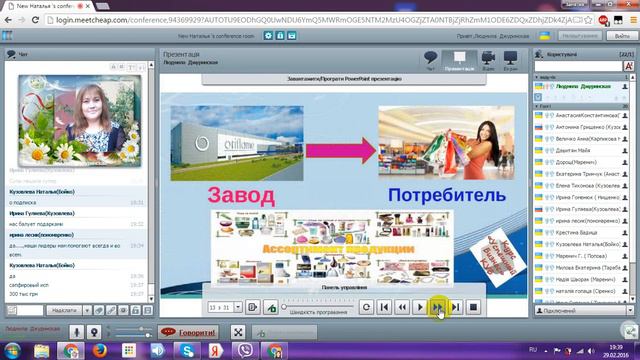Open Skype from the taskbar
This screenshot has height=360, width=640.
[187, 351]
